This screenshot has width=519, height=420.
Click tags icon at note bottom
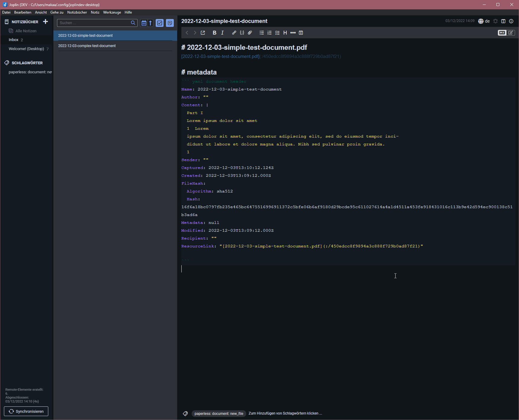click(x=185, y=413)
